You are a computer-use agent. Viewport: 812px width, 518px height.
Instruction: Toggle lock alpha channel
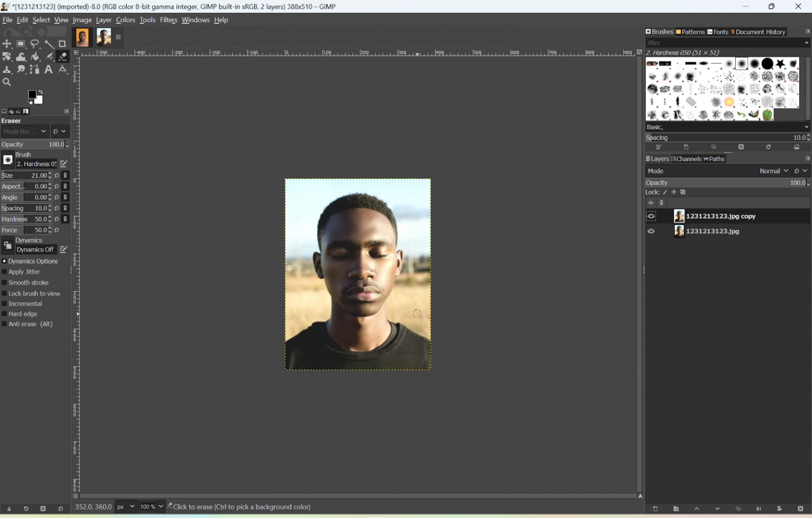point(683,192)
